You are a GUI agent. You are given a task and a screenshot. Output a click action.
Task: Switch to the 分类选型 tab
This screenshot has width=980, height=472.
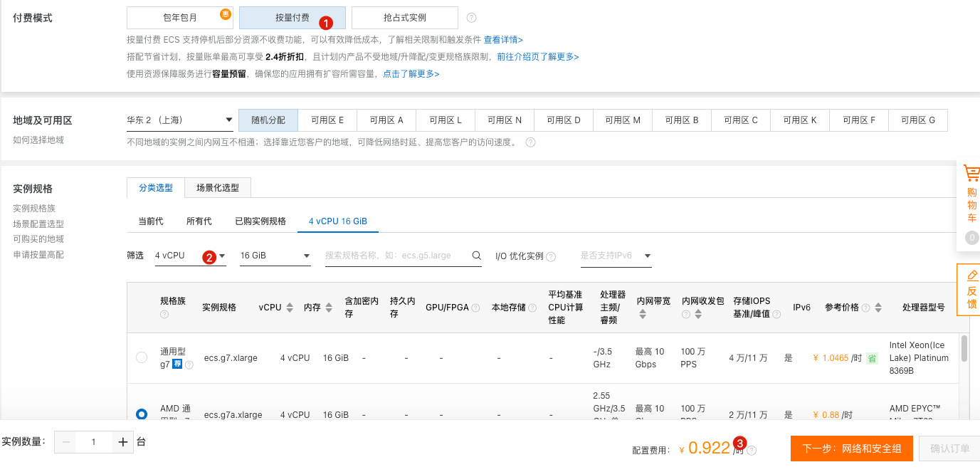(x=156, y=188)
